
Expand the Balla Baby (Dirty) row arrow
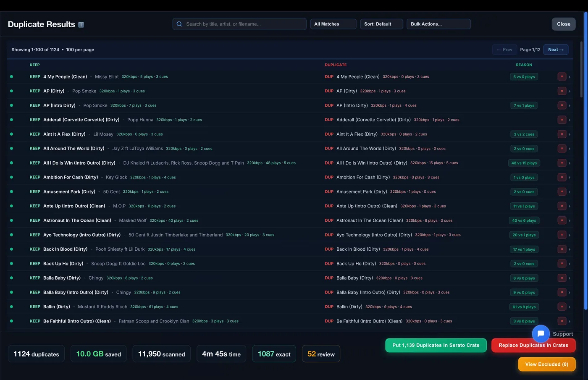click(x=570, y=278)
